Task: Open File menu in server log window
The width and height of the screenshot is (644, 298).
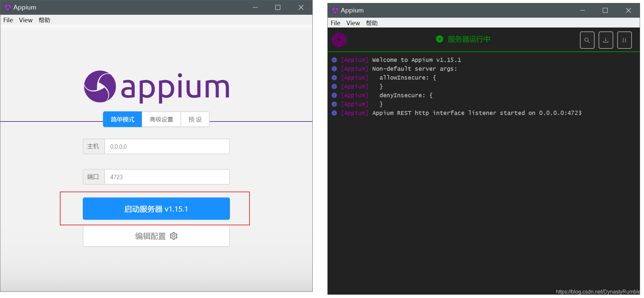Action: click(x=336, y=23)
